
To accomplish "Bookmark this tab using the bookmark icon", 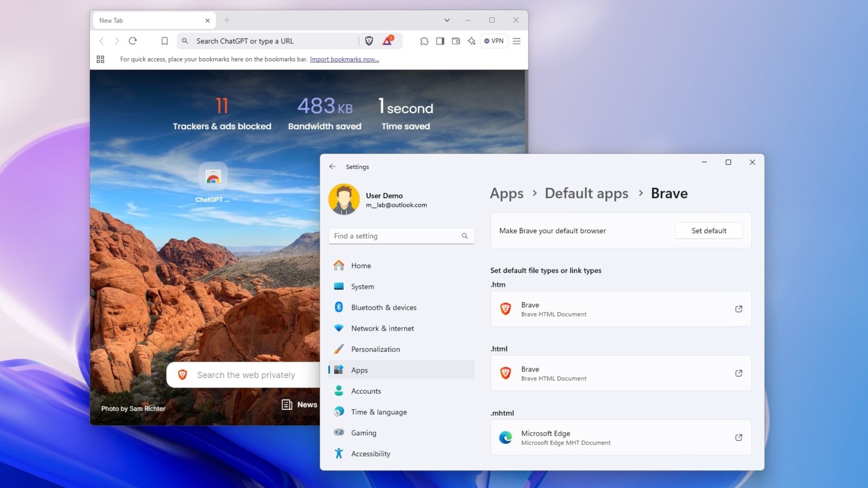I will (x=165, y=41).
